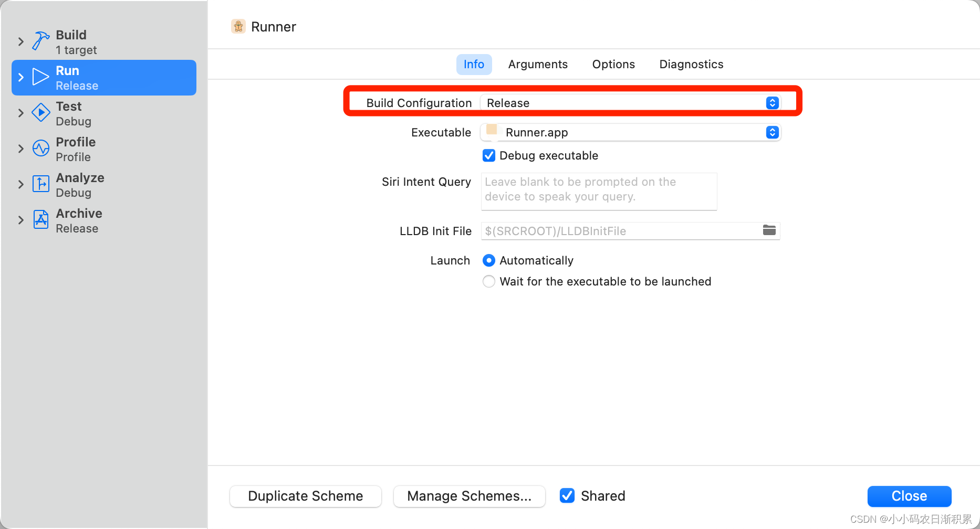Viewport: 980px width, 529px height.
Task: Select the Build 1 target row
Action: tap(104, 42)
